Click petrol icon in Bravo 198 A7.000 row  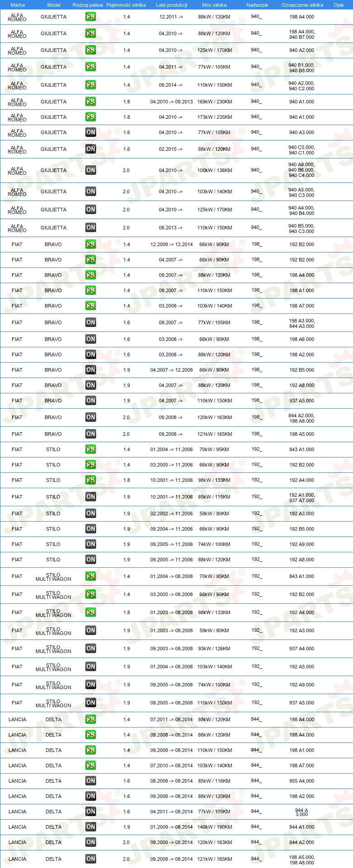pyautogui.click(x=91, y=306)
